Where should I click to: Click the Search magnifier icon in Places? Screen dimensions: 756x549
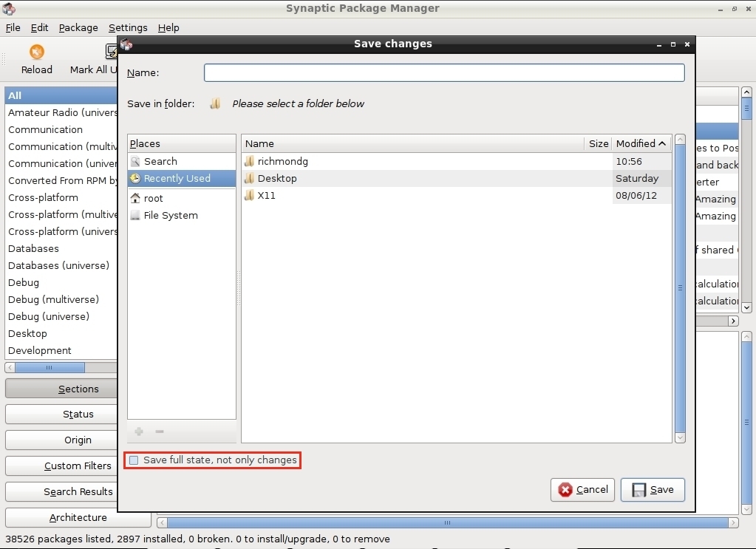(135, 162)
